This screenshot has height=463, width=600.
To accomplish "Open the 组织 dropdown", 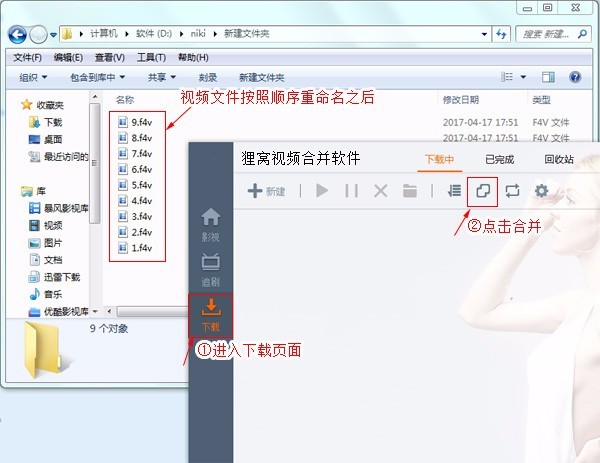I will click(33, 78).
